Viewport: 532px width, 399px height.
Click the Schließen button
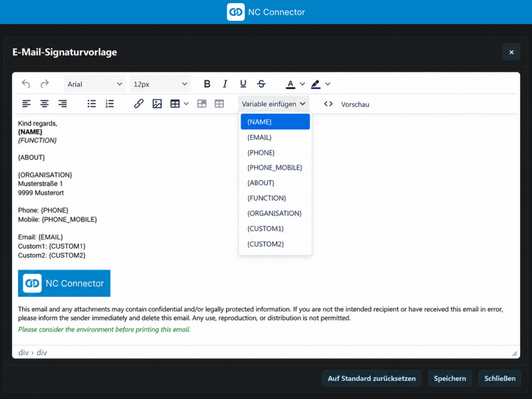(500, 378)
